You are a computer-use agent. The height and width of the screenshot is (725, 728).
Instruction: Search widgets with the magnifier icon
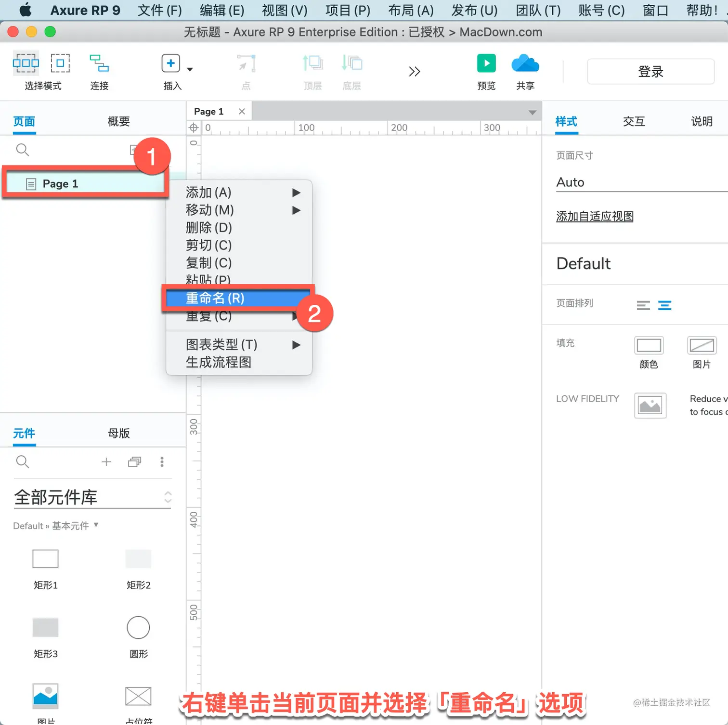[22, 462]
